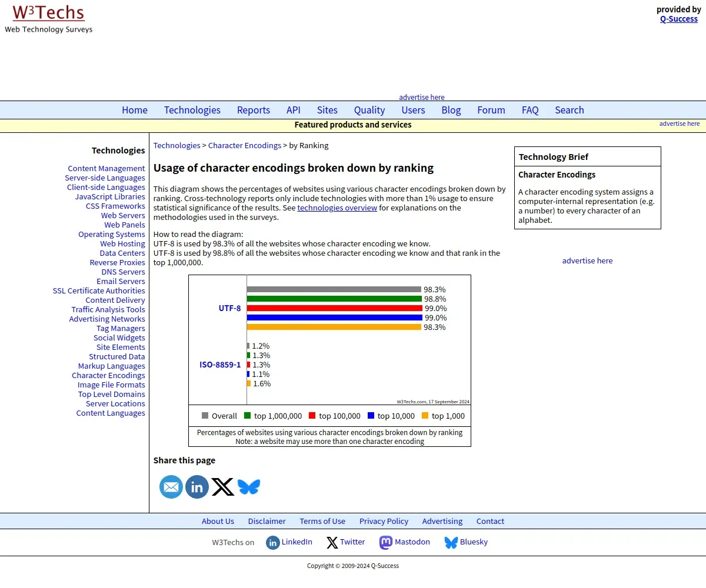The image size is (706, 588).
Task: Open the Home menu item
Action: click(135, 110)
